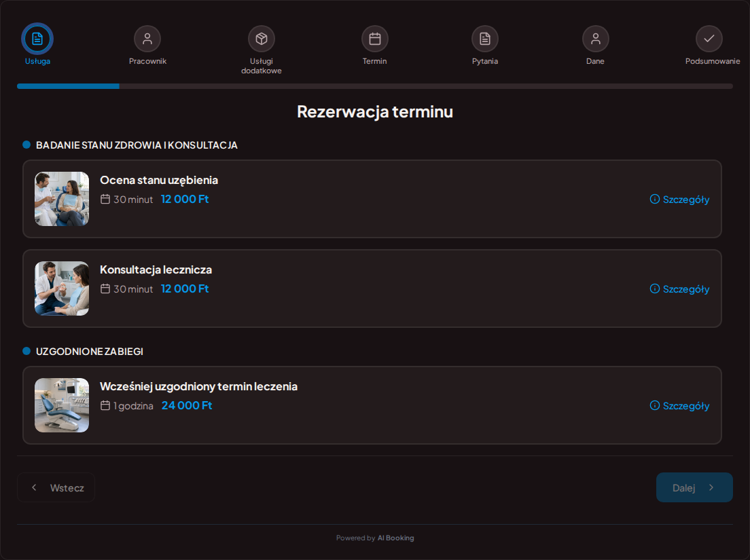Switch to the Dane step label
This screenshot has height=560, width=750.
(596, 61)
